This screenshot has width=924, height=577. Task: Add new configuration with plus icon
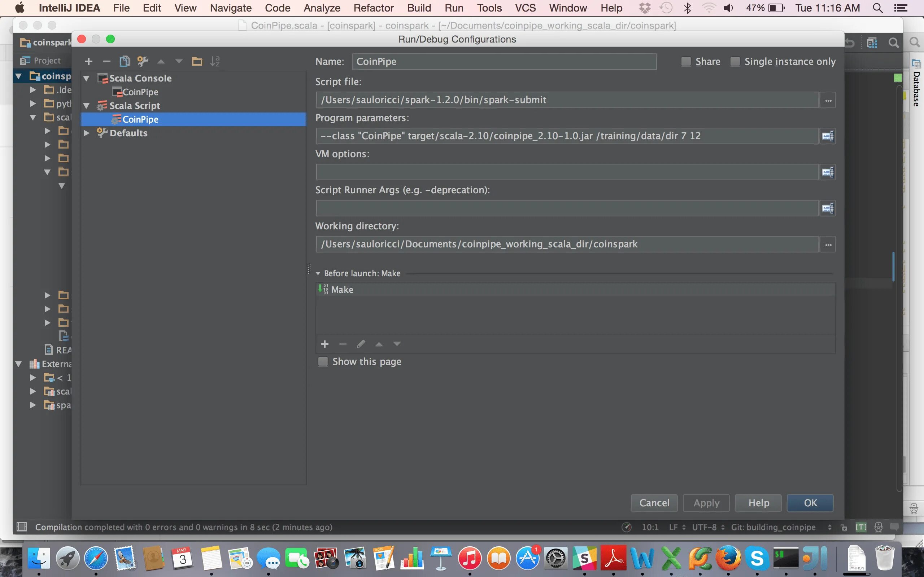[88, 61]
